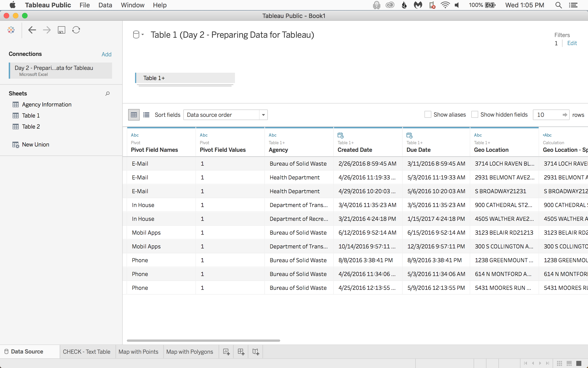
Task: Go to the previous sheet arrow
Action: coord(533,363)
